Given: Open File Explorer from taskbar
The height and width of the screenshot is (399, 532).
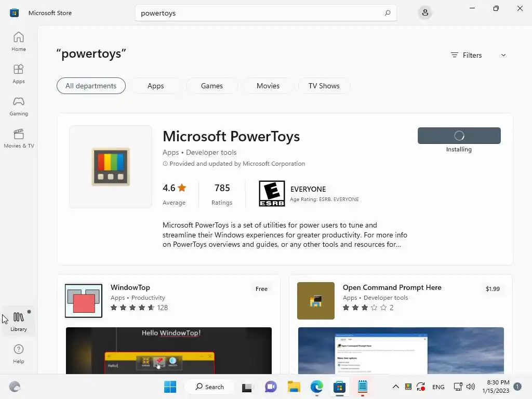Looking at the screenshot, I should pyautogui.click(x=294, y=387).
